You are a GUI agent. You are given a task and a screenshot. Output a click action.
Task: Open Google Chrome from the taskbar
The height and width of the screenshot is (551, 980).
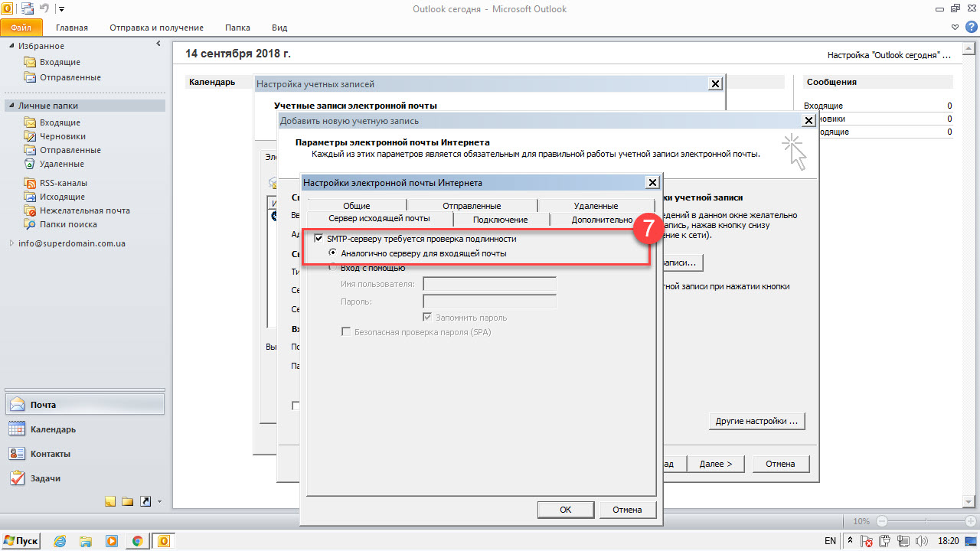(x=137, y=541)
